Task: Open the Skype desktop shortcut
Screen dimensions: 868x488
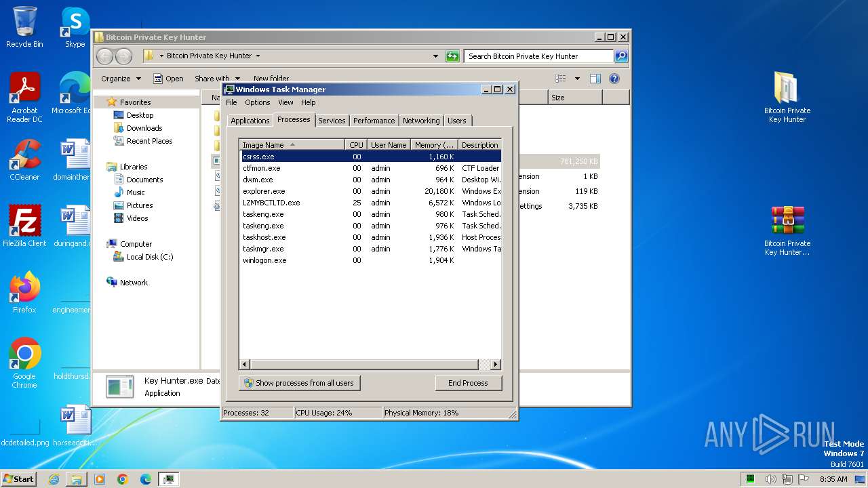Action: tap(75, 27)
